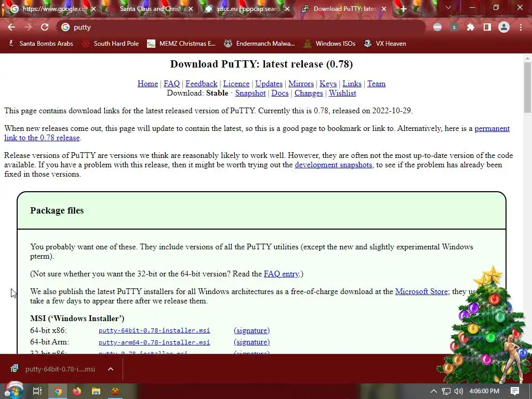Open the volume speaker tray icon
Screen dimensions: 532x399
(x=458, y=391)
